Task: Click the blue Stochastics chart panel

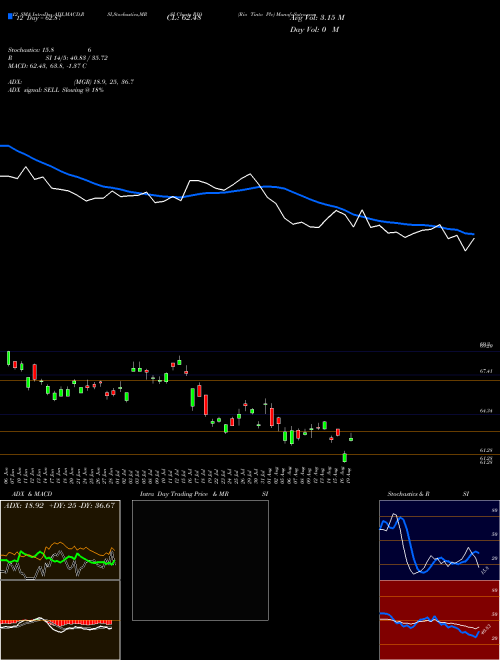Action: pyautogui.click(x=439, y=540)
